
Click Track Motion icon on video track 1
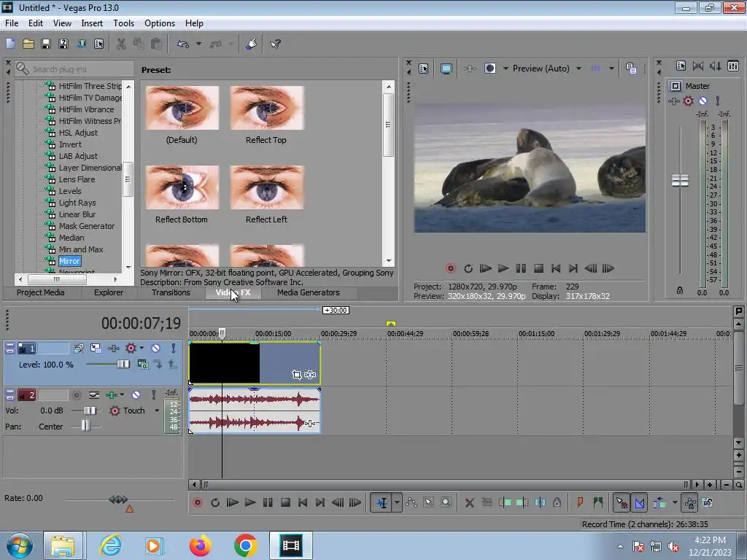[x=96, y=348]
